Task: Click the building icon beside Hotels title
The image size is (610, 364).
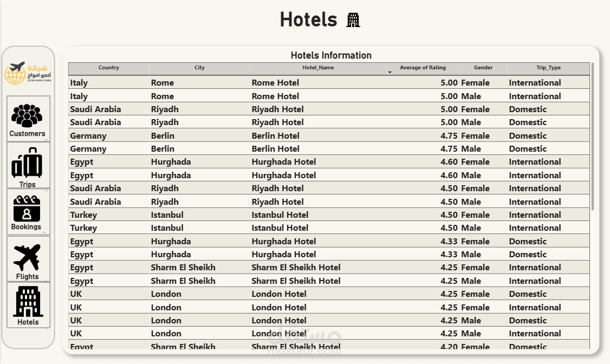Action: click(x=353, y=21)
